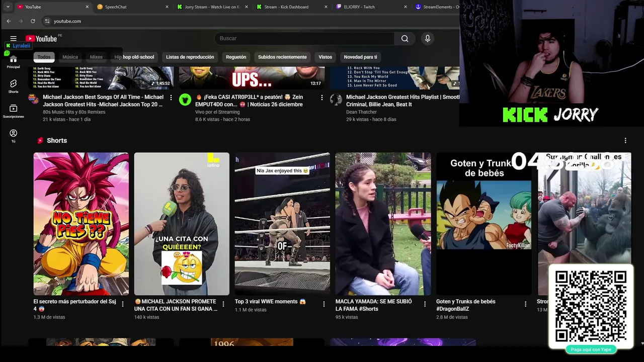This screenshot has width=644, height=362.
Task: Click the YouTube logo
Action: tap(41, 39)
